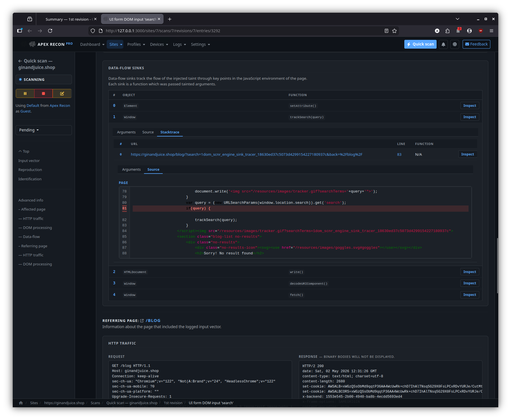Image resolution: width=511 pixels, height=420 pixels.
Task: Open the Arguments tab beside Stacktrace
Action: point(126,132)
